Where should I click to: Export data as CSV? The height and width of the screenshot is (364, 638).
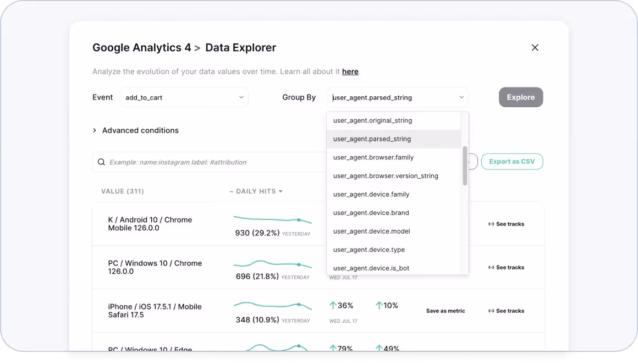pos(512,162)
